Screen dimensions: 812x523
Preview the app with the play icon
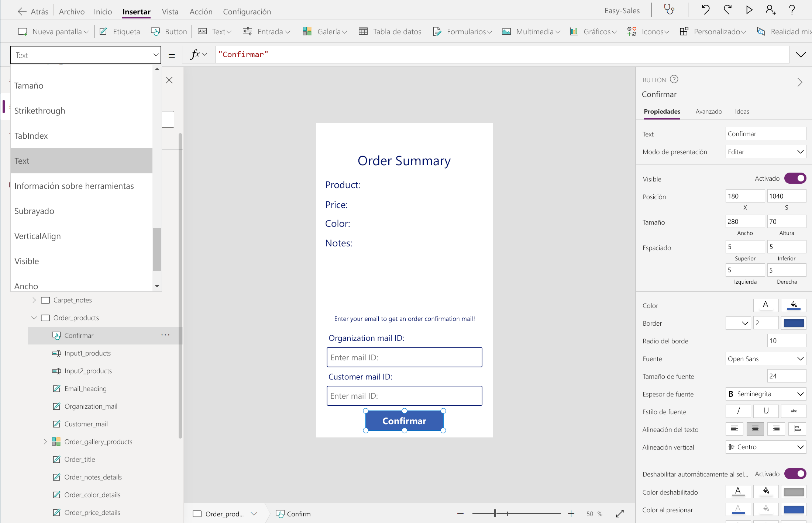(749, 10)
